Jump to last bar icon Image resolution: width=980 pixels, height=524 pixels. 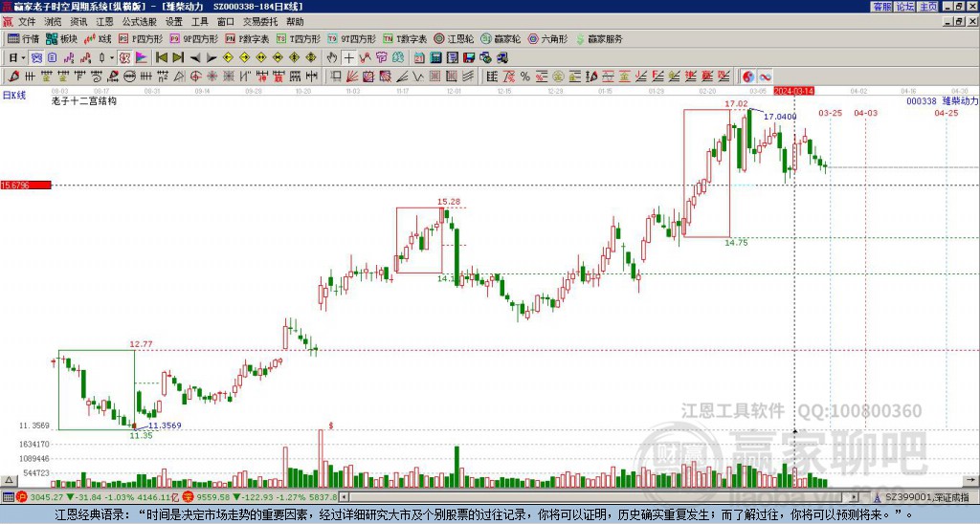[178, 57]
